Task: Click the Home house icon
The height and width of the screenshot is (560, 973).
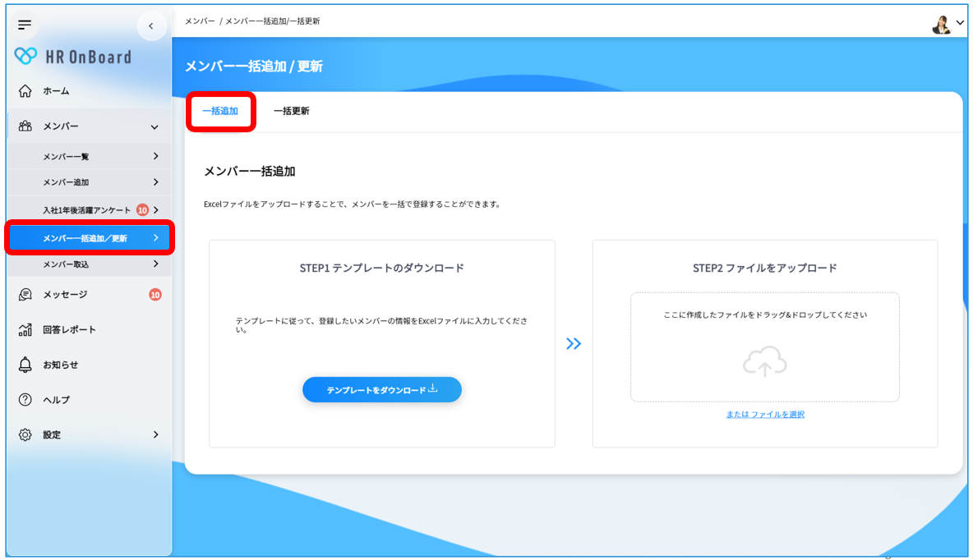Action: pos(25,91)
